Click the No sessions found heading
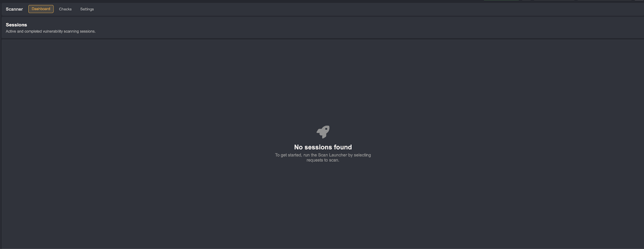Image resolution: width=644 pixels, height=249 pixels. tap(323, 147)
